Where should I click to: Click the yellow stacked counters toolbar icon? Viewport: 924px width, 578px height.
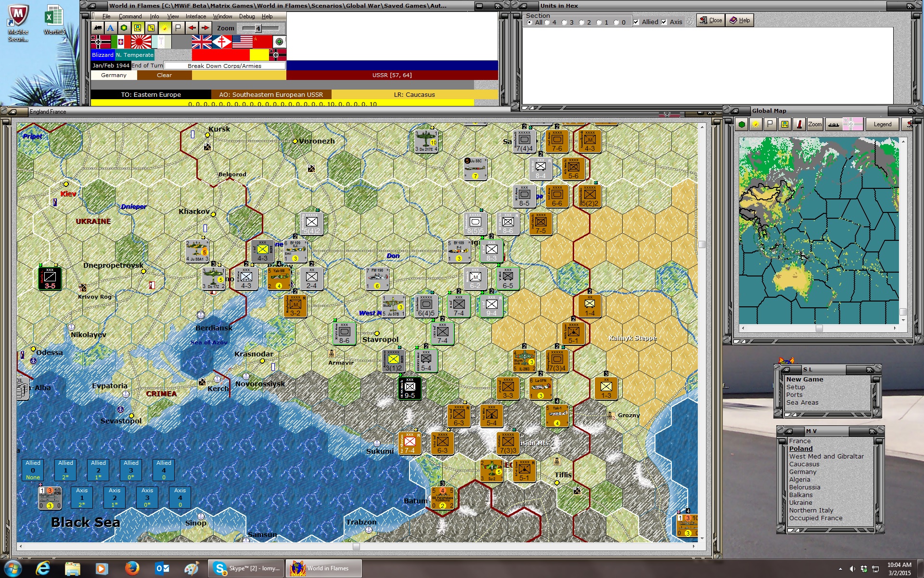(x=151, y=28)
